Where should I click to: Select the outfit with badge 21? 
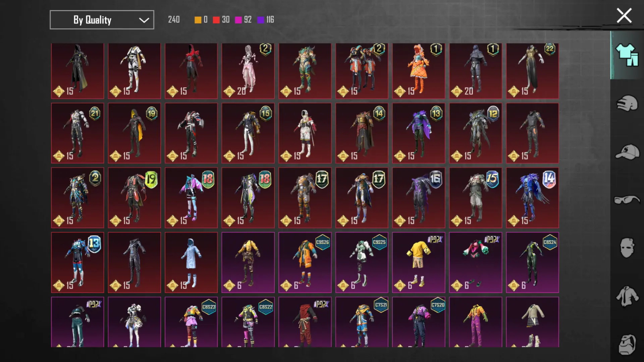click(77, 133)
